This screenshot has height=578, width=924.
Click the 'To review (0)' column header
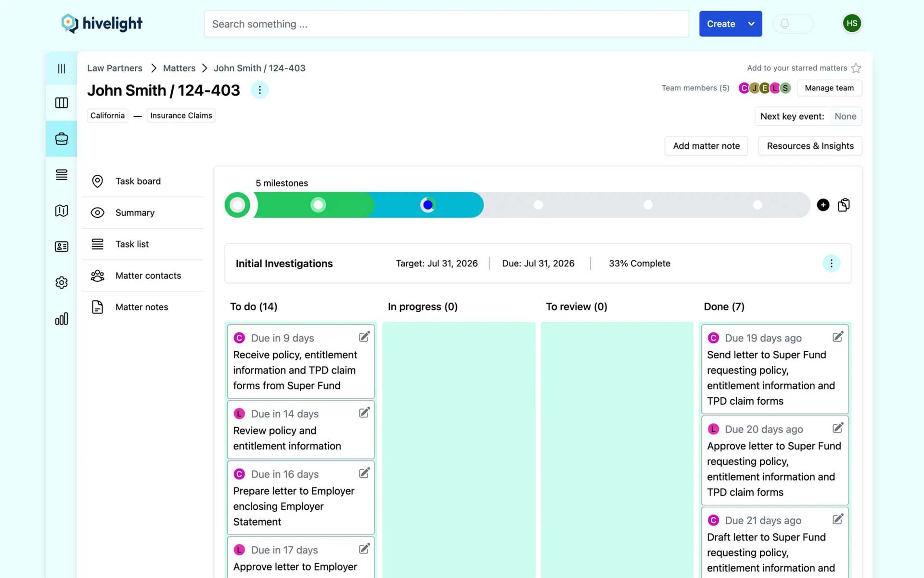click(577, 307)
